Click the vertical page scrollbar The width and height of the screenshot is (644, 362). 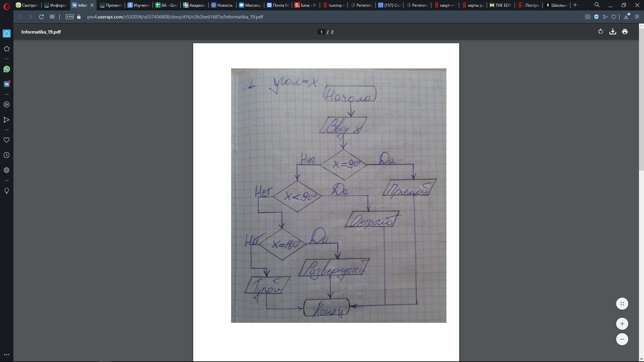pos(641,101)
